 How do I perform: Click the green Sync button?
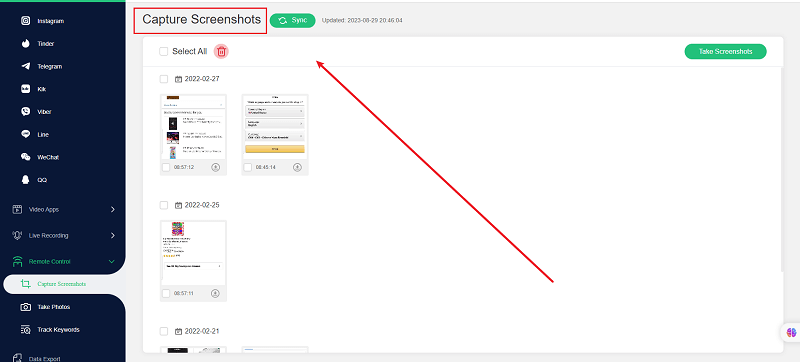coord(292,20)
